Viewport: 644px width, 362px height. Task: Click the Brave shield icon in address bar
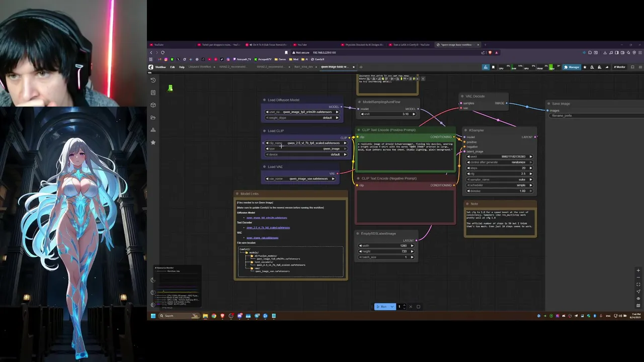coord(491,52)
